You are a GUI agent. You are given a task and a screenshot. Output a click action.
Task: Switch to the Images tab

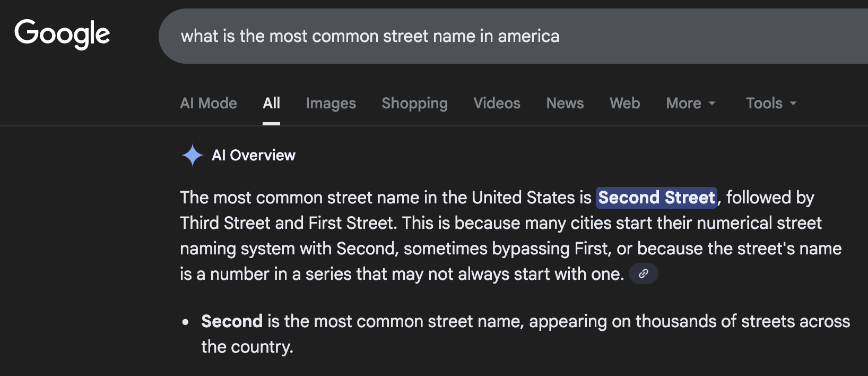[331, 103]
